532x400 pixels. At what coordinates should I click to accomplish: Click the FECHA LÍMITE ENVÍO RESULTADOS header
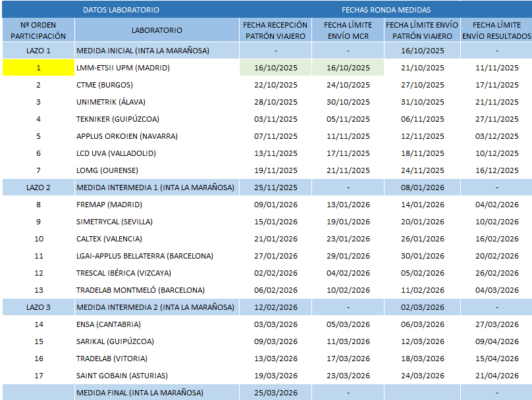coord(496,30)
